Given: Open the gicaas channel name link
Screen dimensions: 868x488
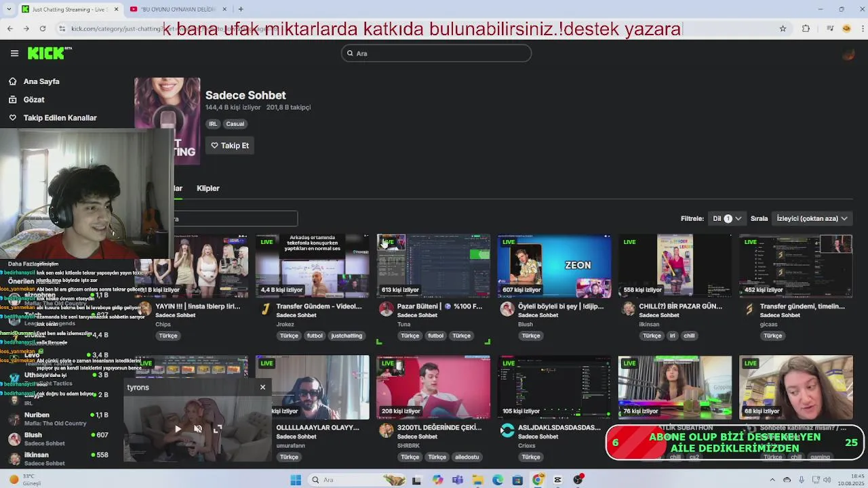Looking at the screenshot, I should click(768, 324).
